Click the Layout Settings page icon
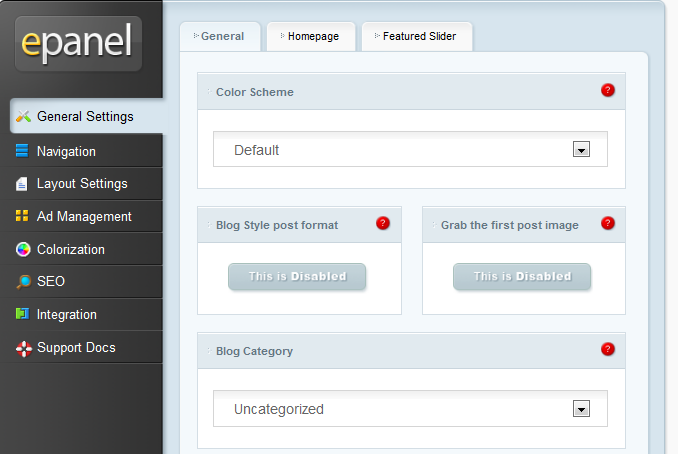Viewport: 678px width, 454px height. click(x=22, y=184)
